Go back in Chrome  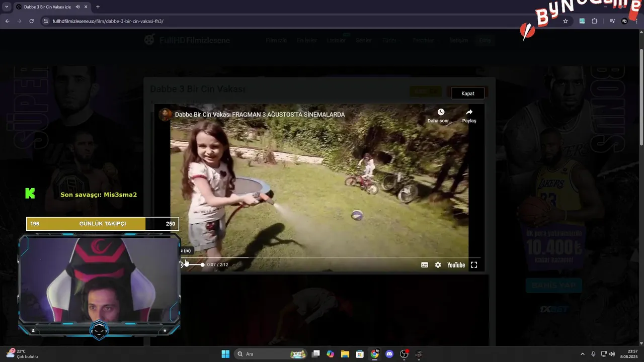[x=7, y=21]
